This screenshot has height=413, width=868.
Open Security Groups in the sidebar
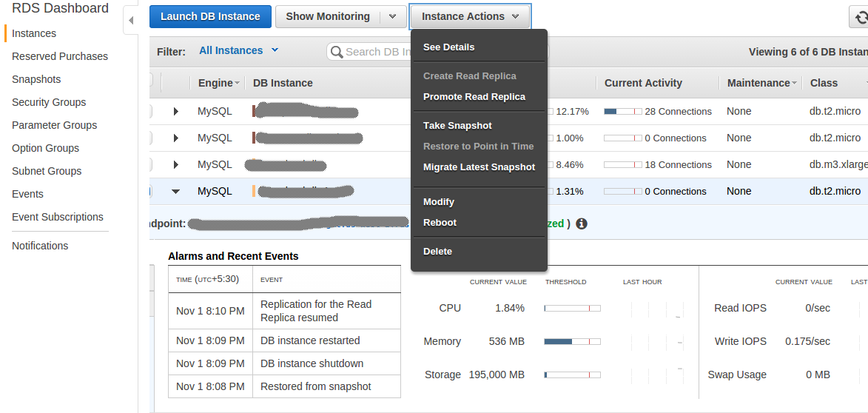49,102
